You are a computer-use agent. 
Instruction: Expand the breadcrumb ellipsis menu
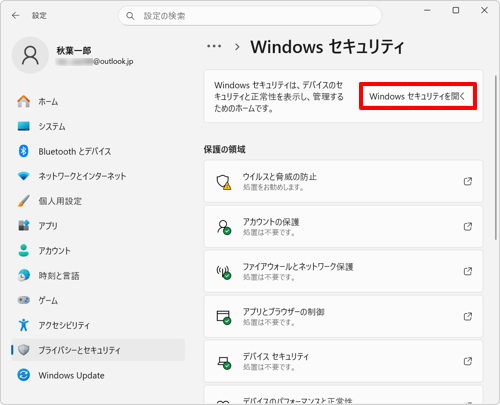point(214,46)
